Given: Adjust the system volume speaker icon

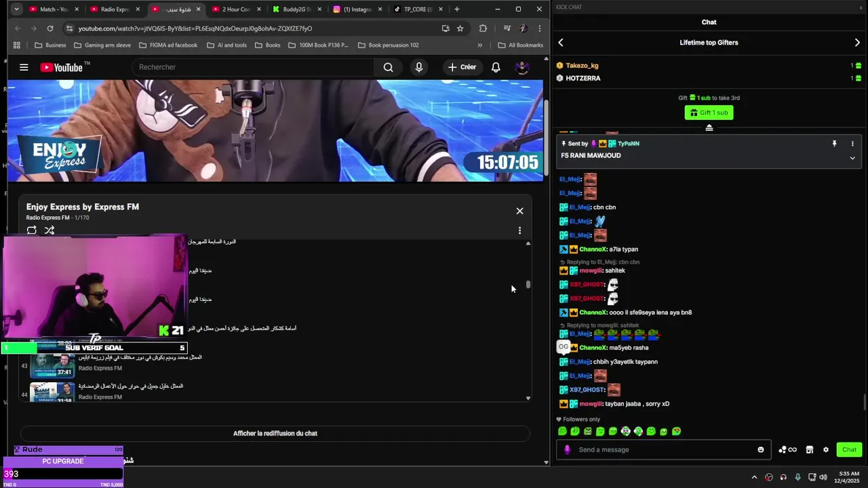Looking at the screenshot, I should (x=823, y=477).
